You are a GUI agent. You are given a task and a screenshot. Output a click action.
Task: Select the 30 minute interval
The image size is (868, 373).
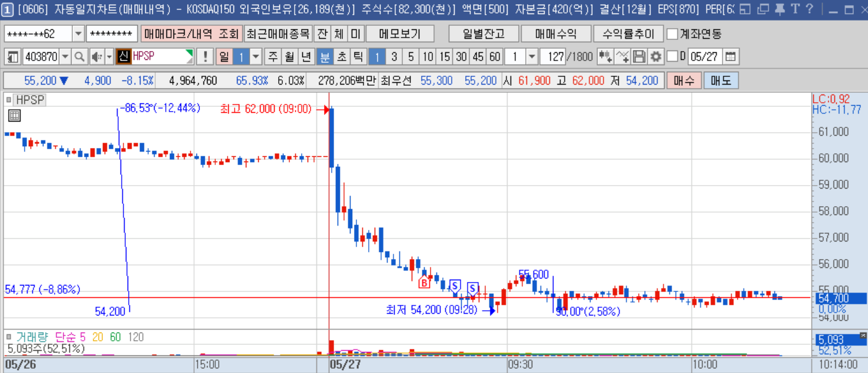click(x=461, y=57)
